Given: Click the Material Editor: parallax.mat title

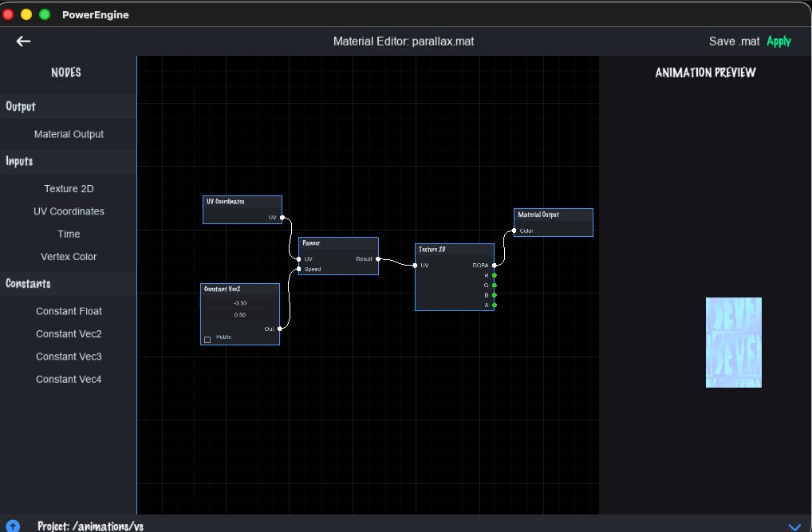Looking at the screenshot, I should pyautogui.click(x=404, y=41).
